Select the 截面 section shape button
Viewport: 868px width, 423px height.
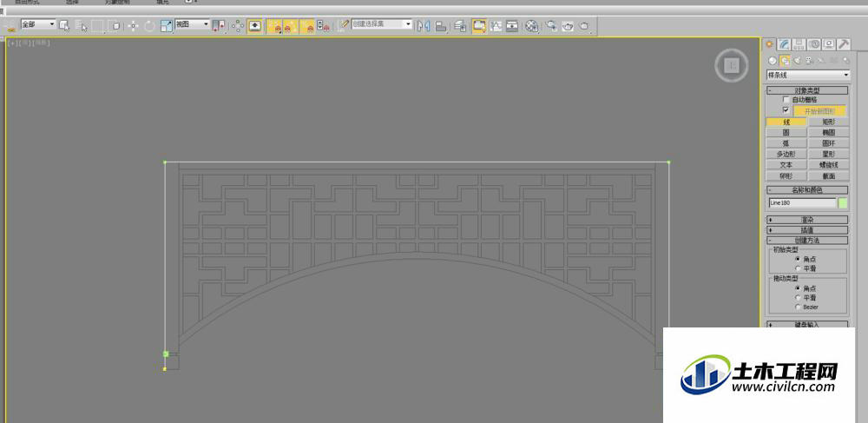pos(828,176)
